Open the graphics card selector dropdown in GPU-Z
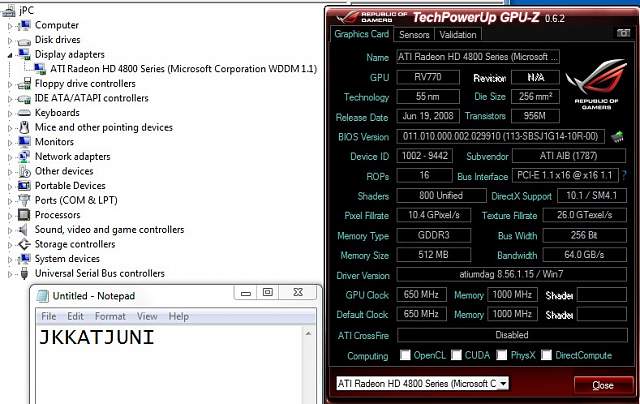Viewport: 640px width, 404px height. [503, 383]
